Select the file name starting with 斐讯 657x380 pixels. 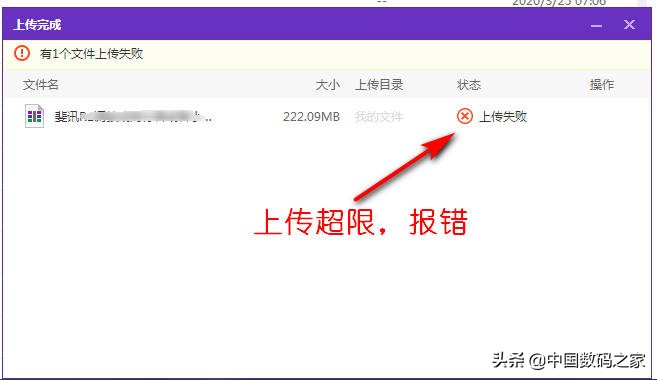point(133,116)
